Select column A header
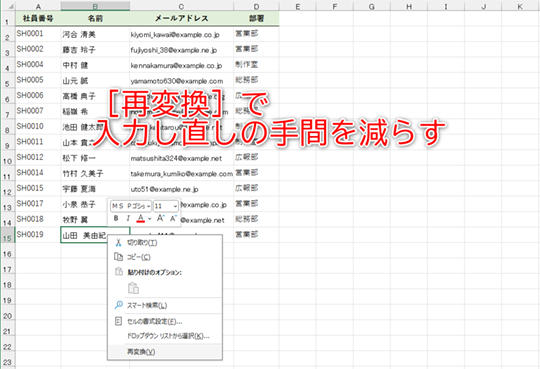This screenshot has height=369, width=540. (x=38, y=6)
